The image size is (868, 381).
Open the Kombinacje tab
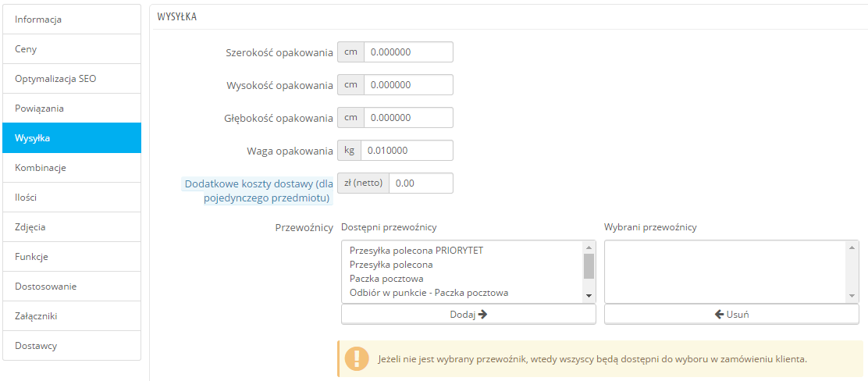(72, 168)
